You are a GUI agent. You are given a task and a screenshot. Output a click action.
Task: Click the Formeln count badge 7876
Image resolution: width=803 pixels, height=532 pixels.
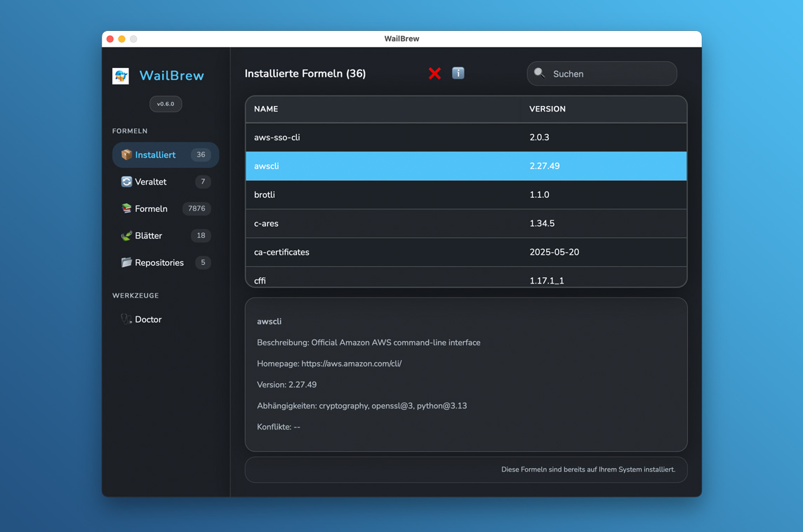tap(197, 208)
